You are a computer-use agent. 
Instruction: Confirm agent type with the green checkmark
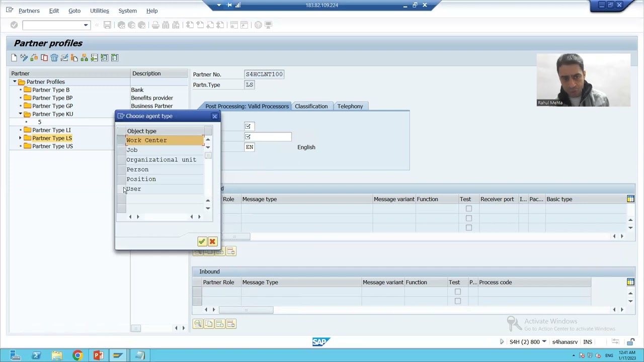pyautogui.click(x=202, y=241)
